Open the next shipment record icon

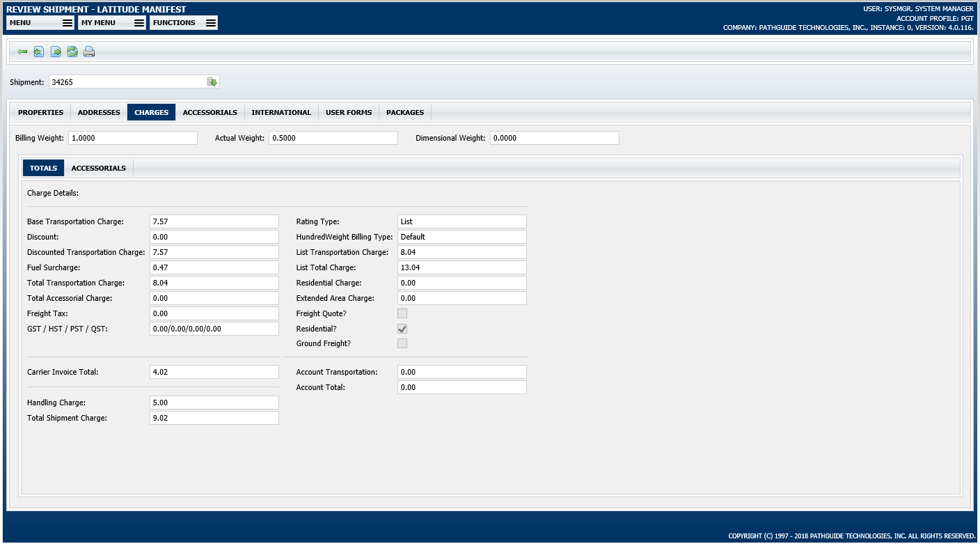[x=56, y=51]
